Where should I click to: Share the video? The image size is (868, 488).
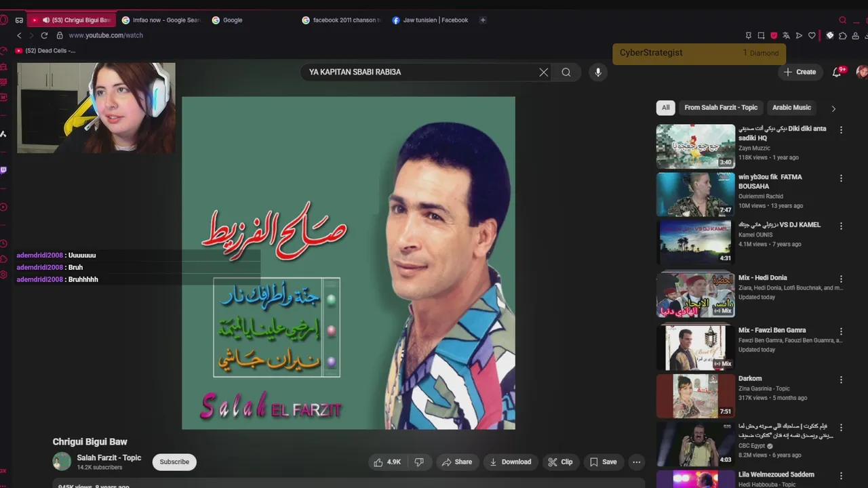pos(456,462)
